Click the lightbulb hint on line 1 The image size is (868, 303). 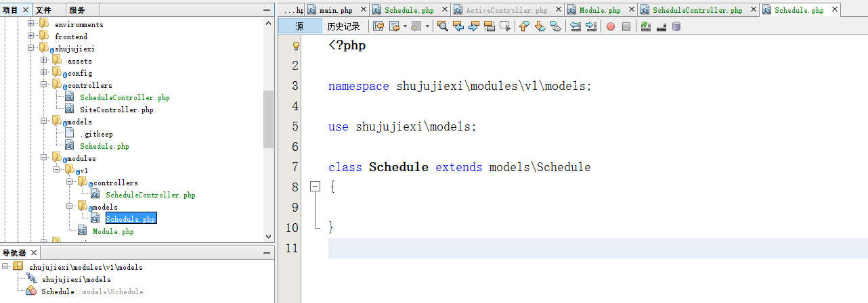click(x=295, y=46)
